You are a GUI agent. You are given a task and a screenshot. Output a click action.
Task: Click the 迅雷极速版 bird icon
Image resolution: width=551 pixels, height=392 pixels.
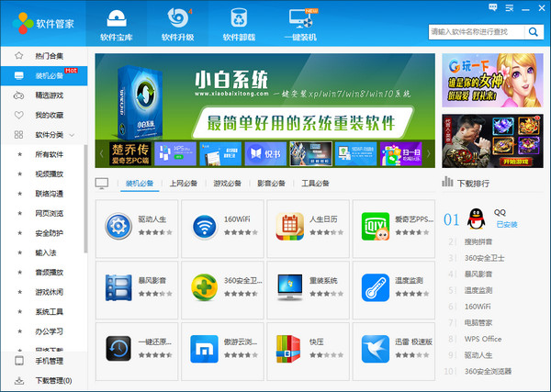[x=376, y=349]
